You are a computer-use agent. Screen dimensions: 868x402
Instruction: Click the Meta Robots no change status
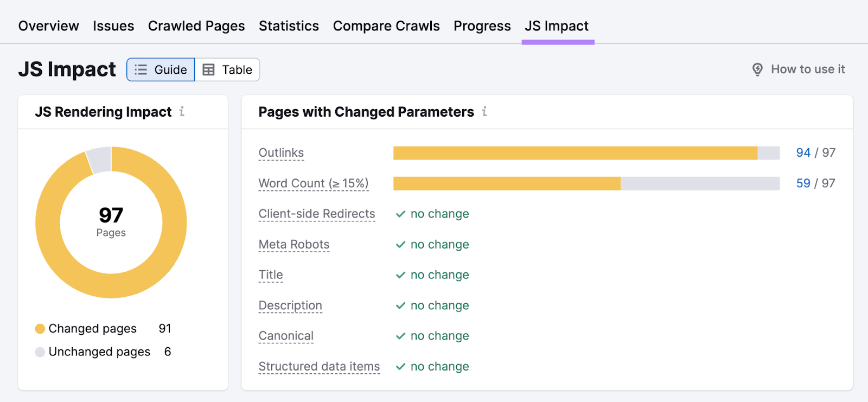[432, 245]
